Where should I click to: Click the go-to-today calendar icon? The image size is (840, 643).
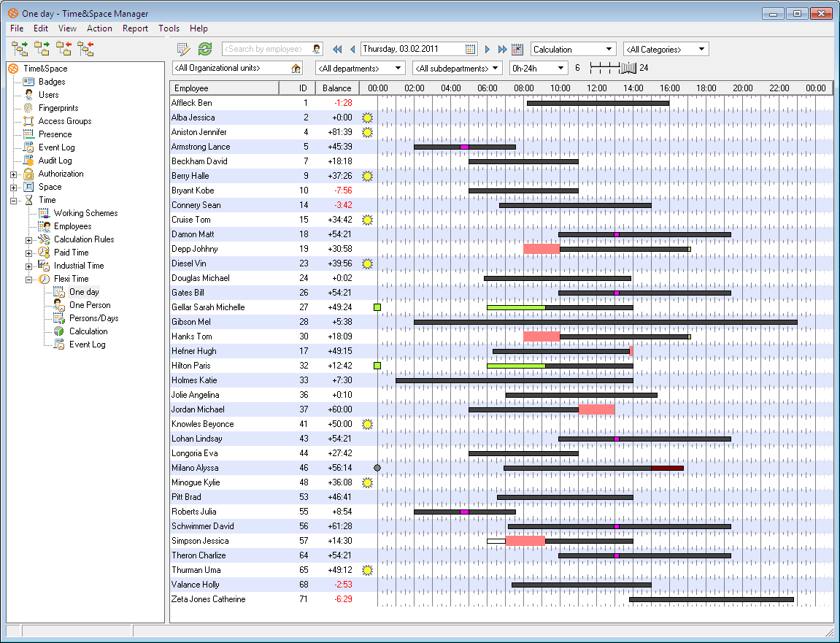pos(517,50)
